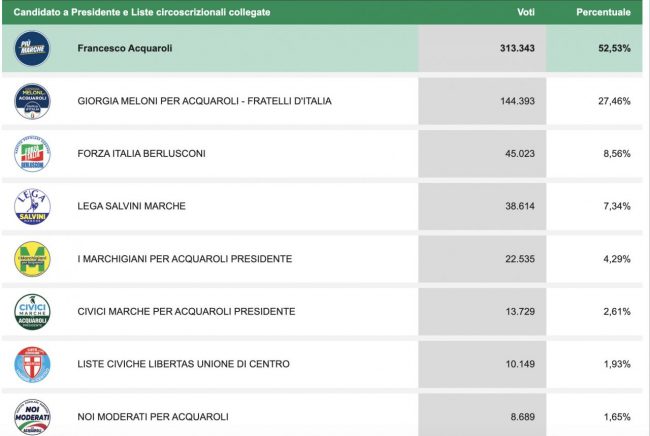Click the Più Marche logo beside Francesco Acquaroli

(32, 48)
